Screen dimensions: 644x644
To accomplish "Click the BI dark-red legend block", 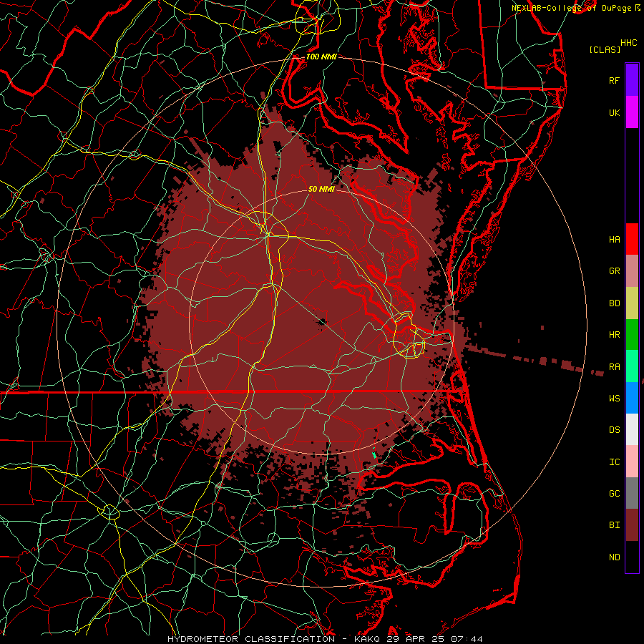I will [632, 525].
